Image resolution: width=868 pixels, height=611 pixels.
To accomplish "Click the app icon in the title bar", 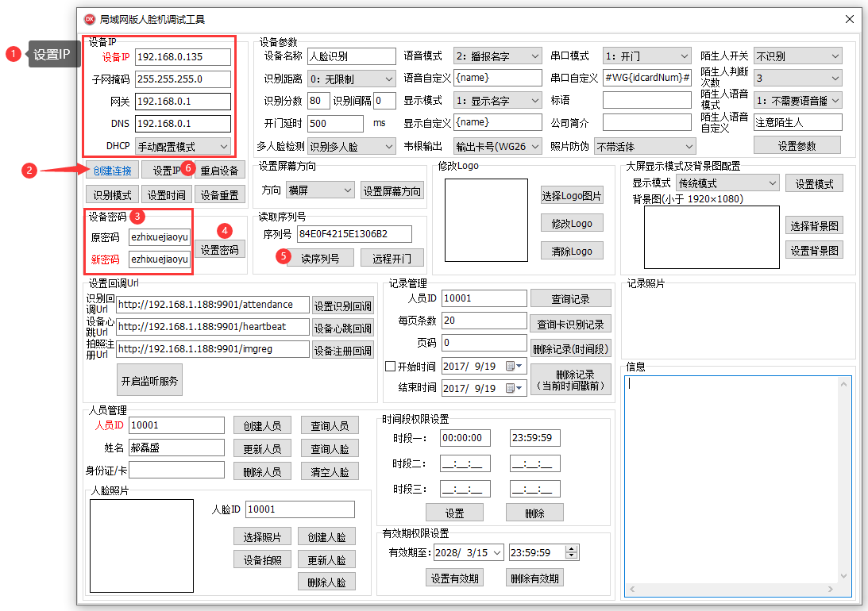I will tap(89, 19).
